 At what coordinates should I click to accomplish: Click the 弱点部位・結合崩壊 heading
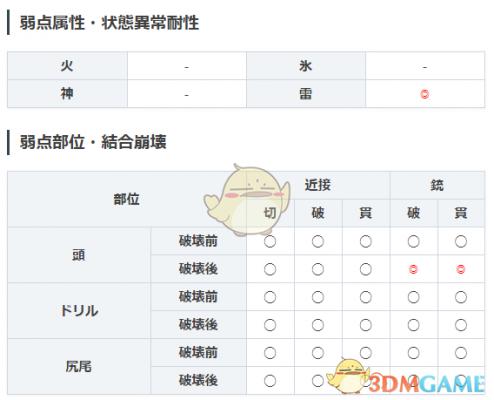click(x=93, y=142)
